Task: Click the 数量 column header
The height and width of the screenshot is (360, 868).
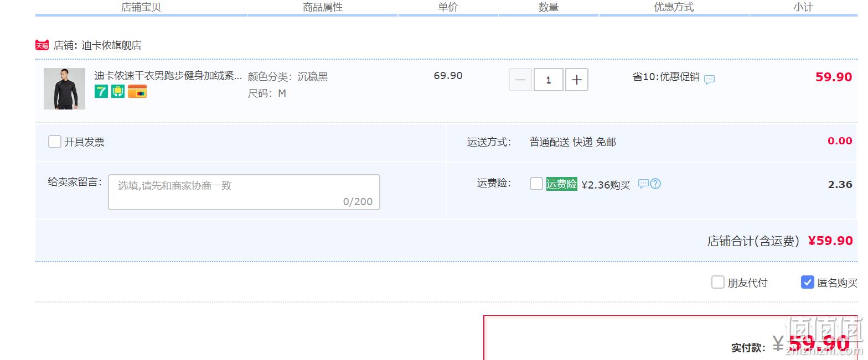Action: 549,7
